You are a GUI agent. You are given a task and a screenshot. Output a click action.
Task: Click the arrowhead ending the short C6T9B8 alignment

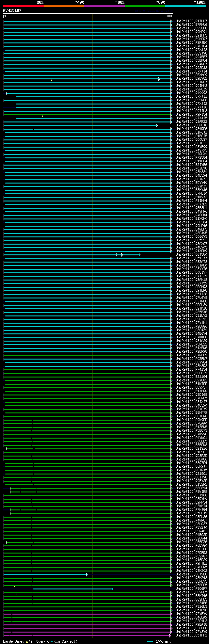pos(87,574)
